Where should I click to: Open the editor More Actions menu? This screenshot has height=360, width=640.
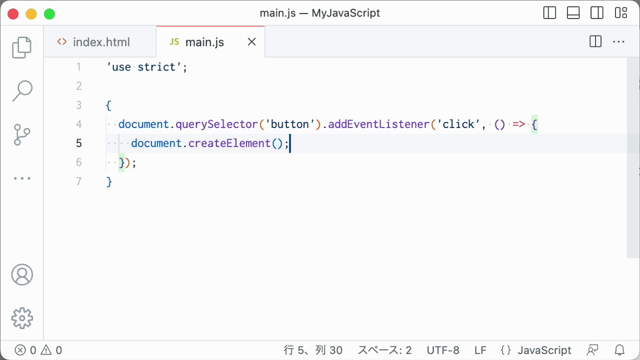tap(619, 42)
